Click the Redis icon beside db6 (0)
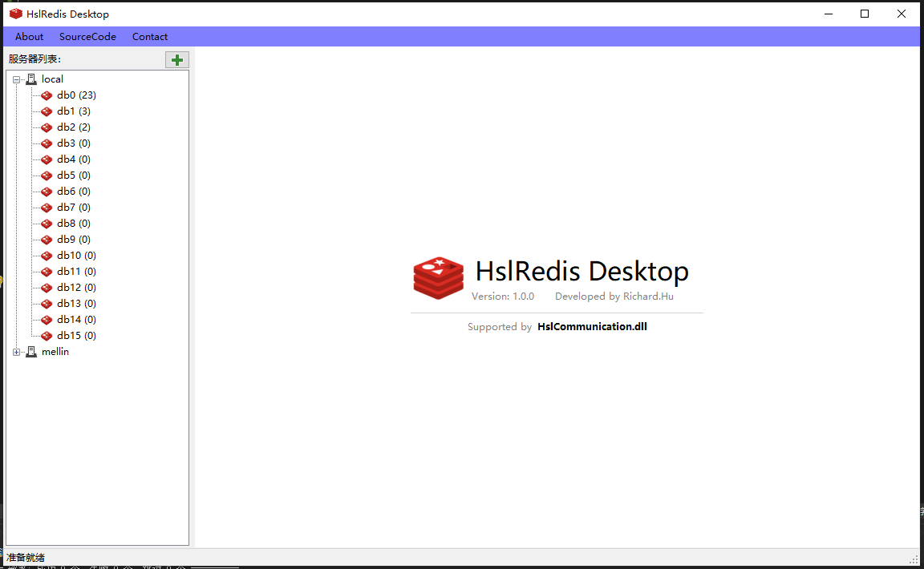The width and height of the screenshot is (924, 569). click(47, 192)
